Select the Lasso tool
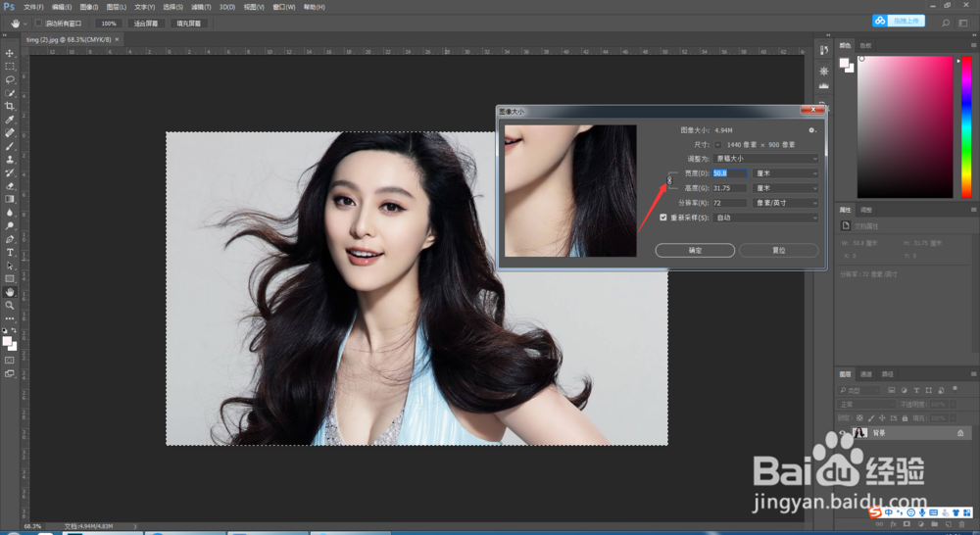The width and height of the screenshot is (980, 535). (10, 80)
